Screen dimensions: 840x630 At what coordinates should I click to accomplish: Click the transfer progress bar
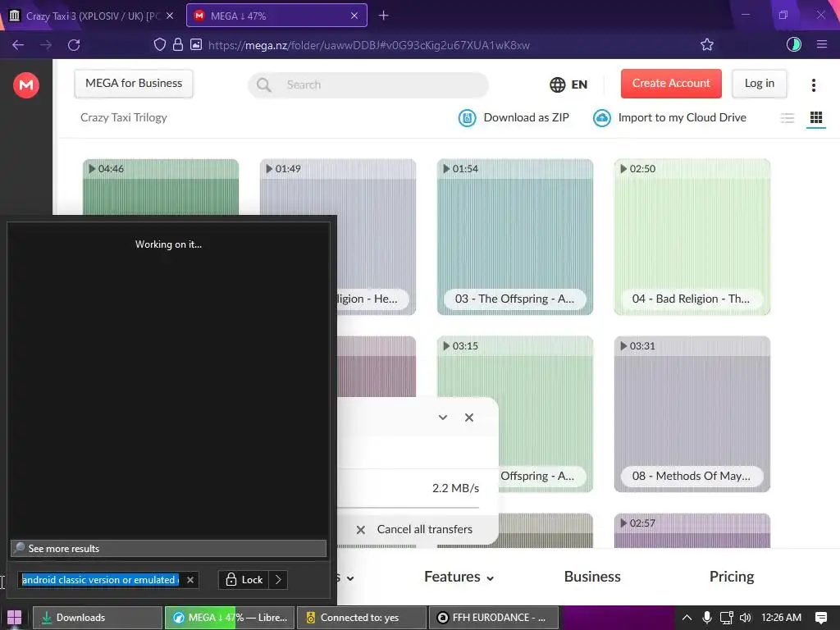click(x=409, y=507)
